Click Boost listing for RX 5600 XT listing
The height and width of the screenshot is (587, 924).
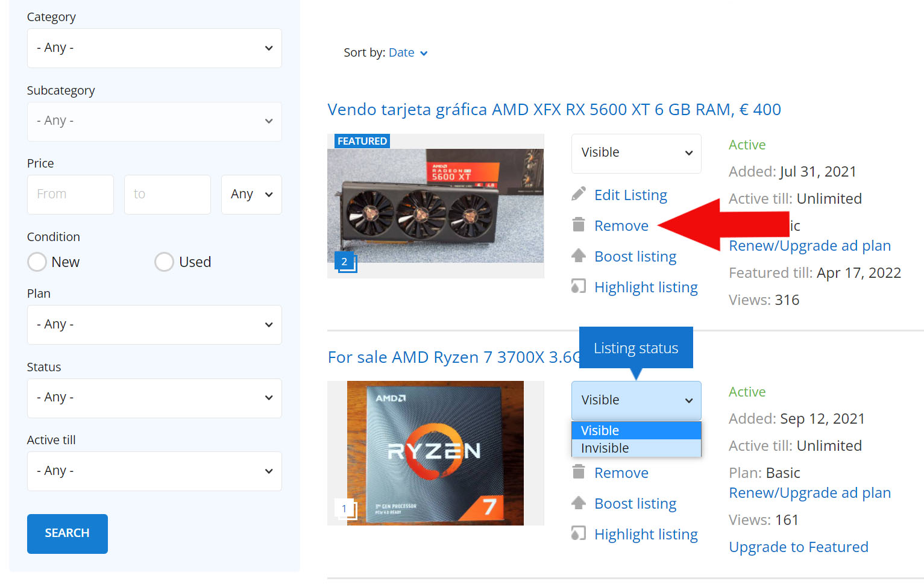[x=635, y=256]
